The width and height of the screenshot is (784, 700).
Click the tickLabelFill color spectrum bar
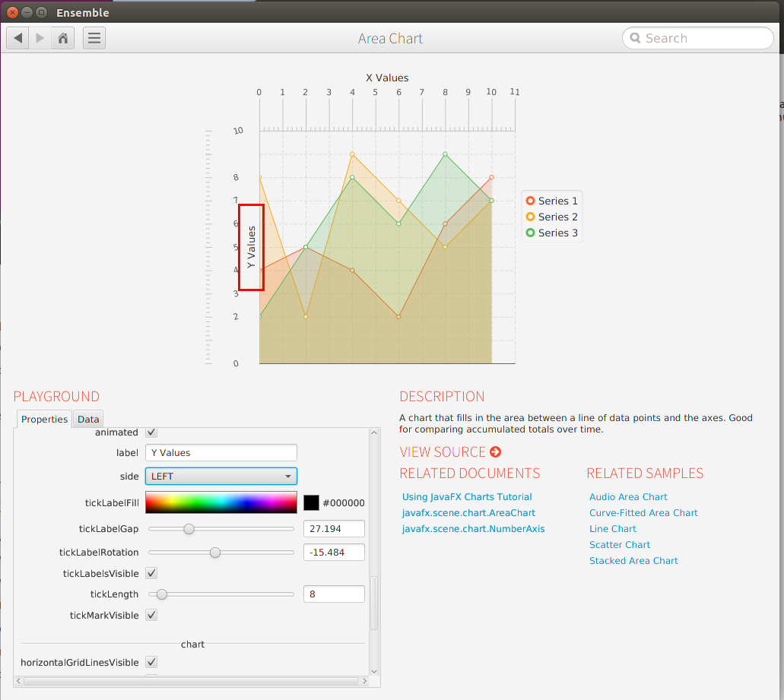tap(221, 502)
